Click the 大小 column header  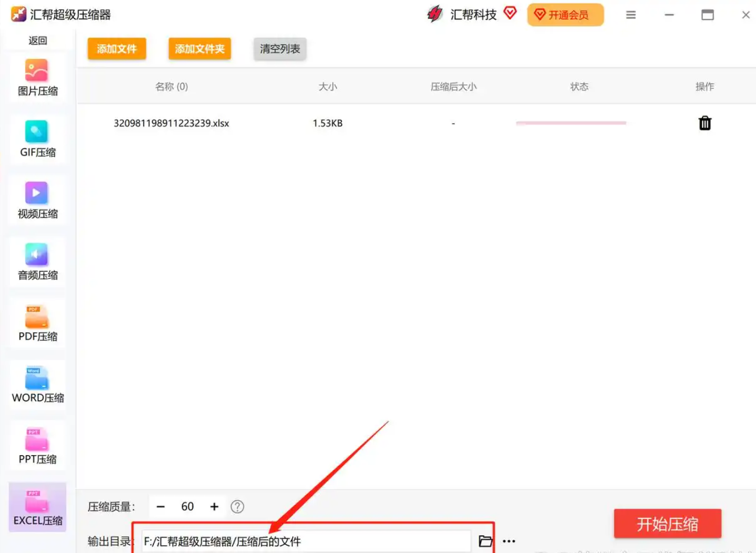pyautogui.click(x=328, y=87)
